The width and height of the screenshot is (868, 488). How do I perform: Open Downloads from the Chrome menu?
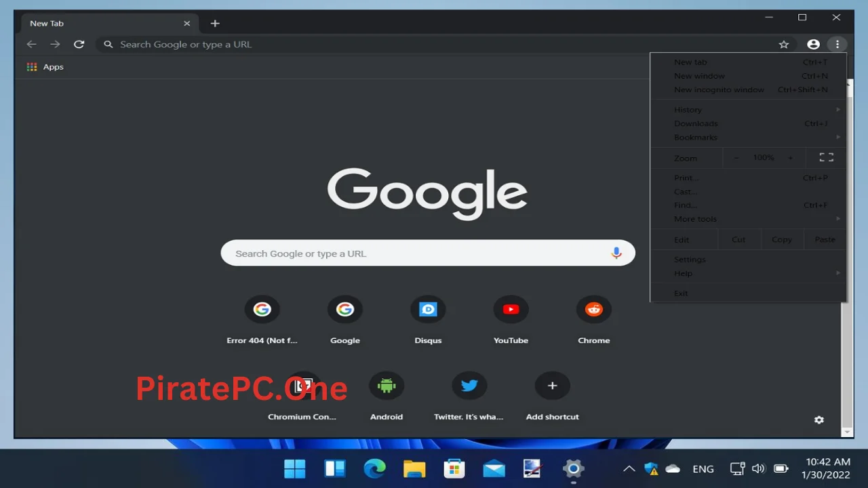tap(749, 123)
